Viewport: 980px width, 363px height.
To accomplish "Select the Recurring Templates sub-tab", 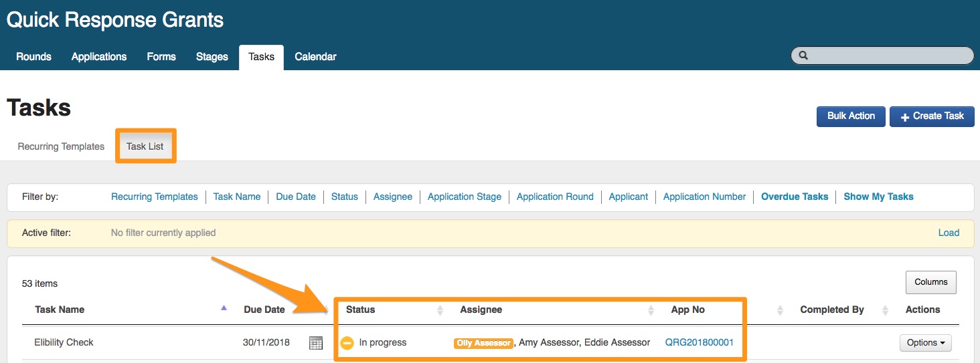I will click(61, 146).
